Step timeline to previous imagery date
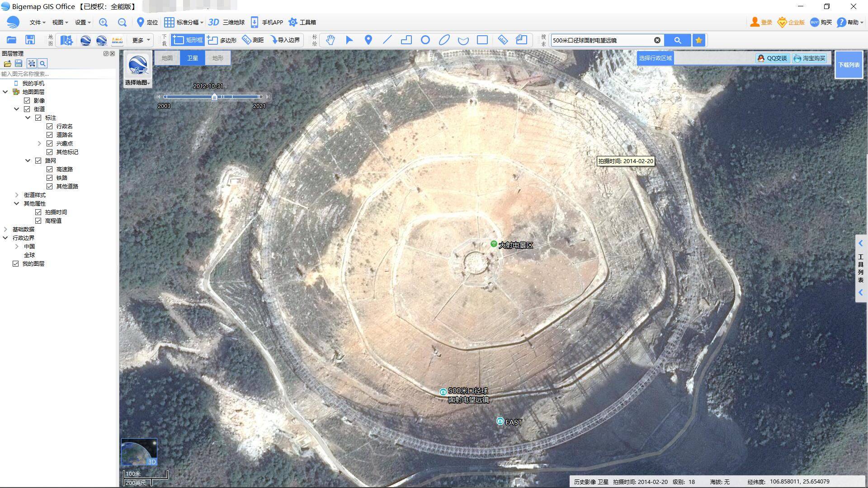Viewport: 868px width, 488px height. (x=158, y=97)
